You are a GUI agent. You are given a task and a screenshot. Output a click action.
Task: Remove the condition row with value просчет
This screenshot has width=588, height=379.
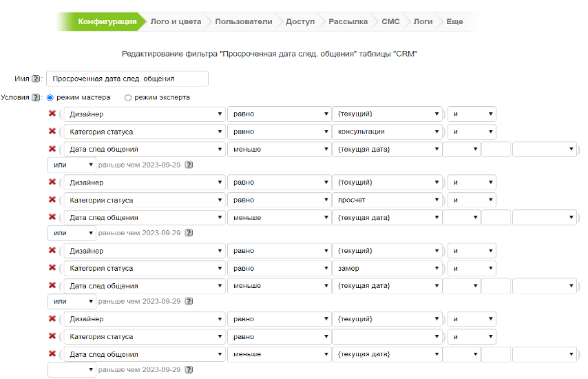click(52, 200)
